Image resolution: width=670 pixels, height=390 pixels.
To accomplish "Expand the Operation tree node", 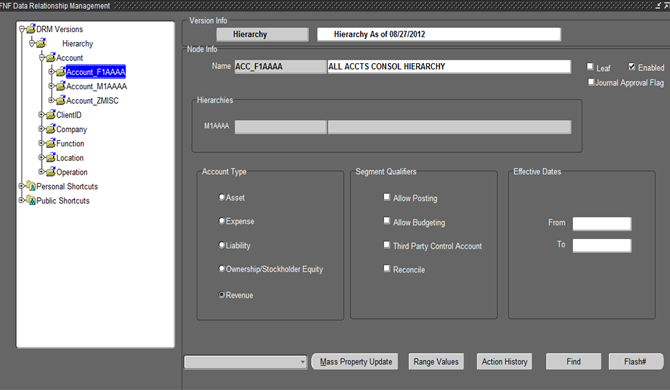I will (41, 172).
